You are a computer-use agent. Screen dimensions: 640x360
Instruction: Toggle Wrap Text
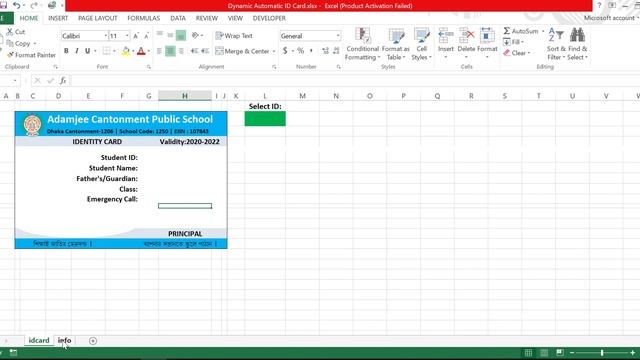[x=234, y=36]
